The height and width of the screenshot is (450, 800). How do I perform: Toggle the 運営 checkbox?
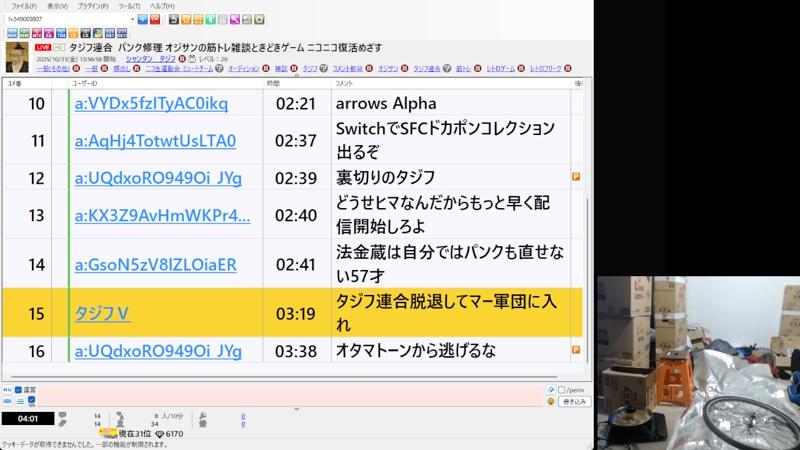18,390
